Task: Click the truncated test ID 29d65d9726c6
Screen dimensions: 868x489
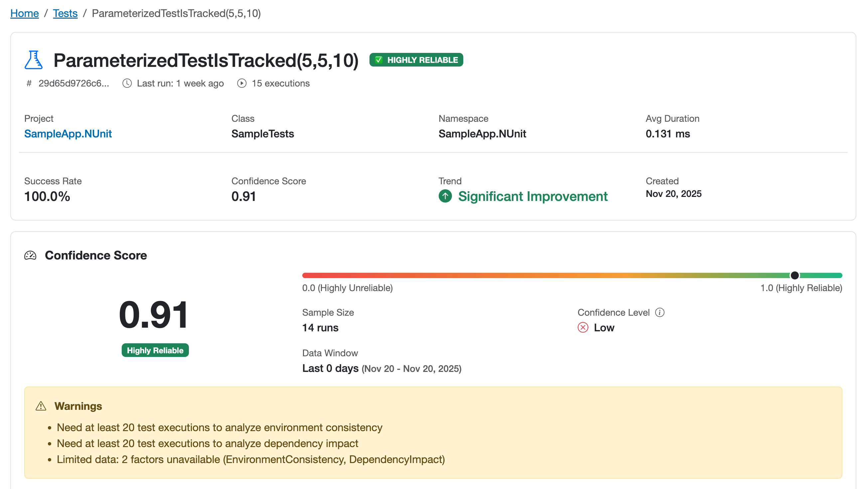Action: click(x=73, y=83)
